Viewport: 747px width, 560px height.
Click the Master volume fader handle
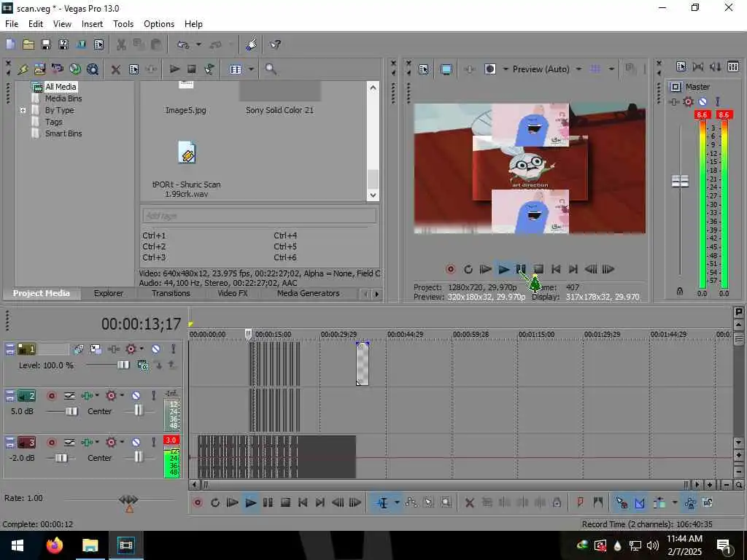coord(680,181)
